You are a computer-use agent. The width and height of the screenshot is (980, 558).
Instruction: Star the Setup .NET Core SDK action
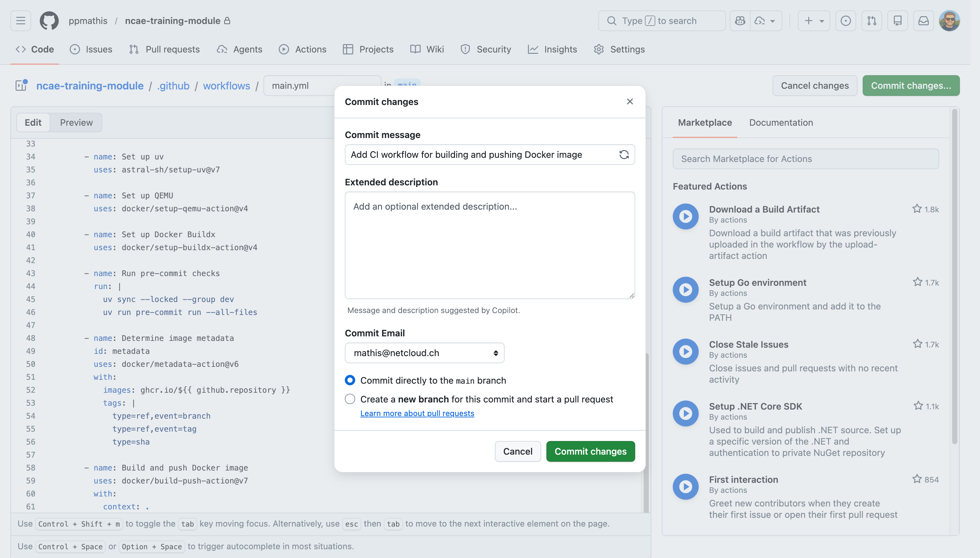[918, 406]
